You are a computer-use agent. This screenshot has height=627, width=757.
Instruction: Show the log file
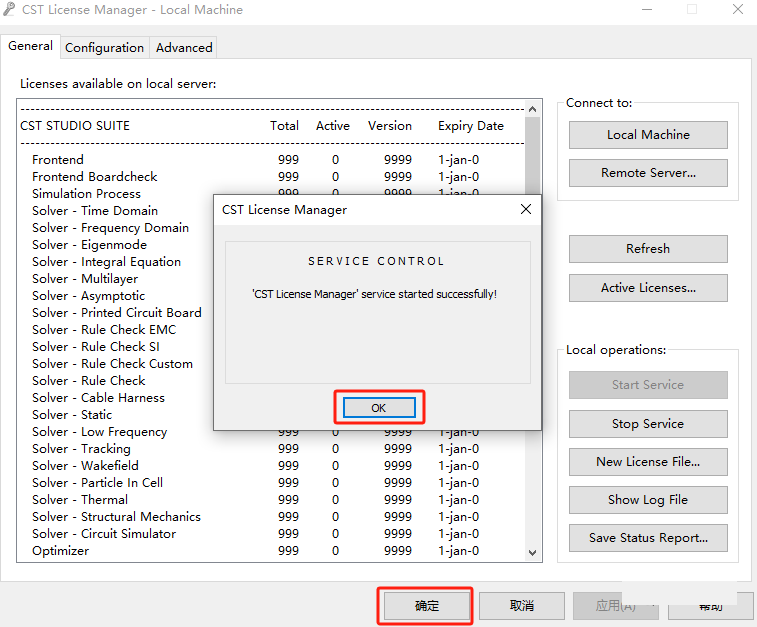[648, 500]
